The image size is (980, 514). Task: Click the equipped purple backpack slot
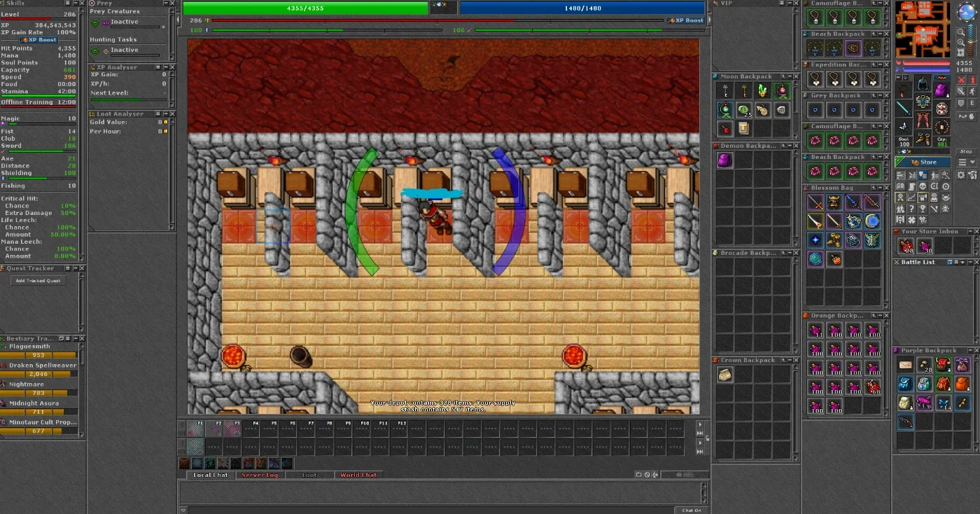[x=941, y=91]
